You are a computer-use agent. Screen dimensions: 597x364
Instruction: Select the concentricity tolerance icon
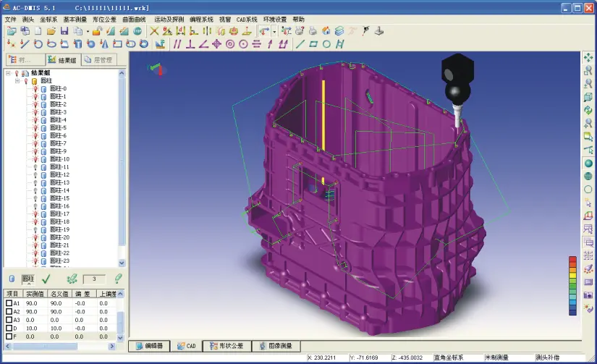tap(230, 43)
